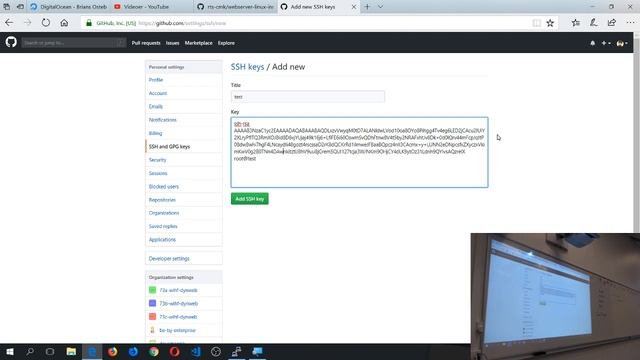Switch to the webserver-linux GitHub tab

236,7
